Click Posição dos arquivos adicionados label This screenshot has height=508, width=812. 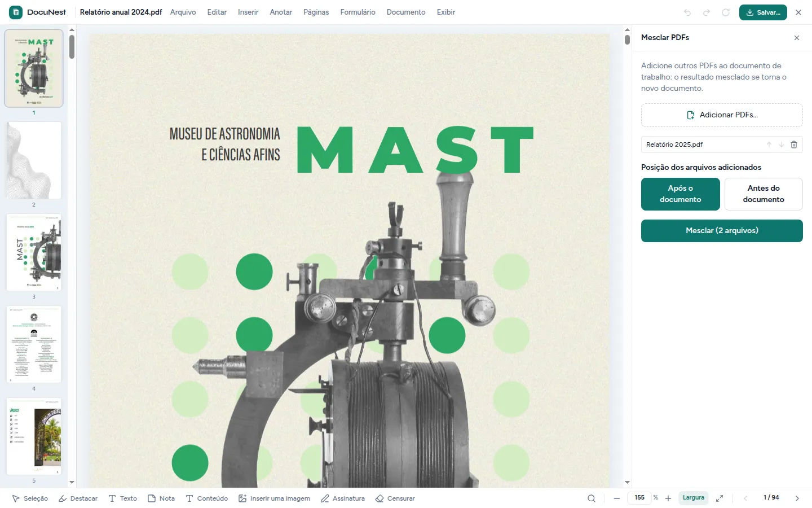click(x=701, y=168)
